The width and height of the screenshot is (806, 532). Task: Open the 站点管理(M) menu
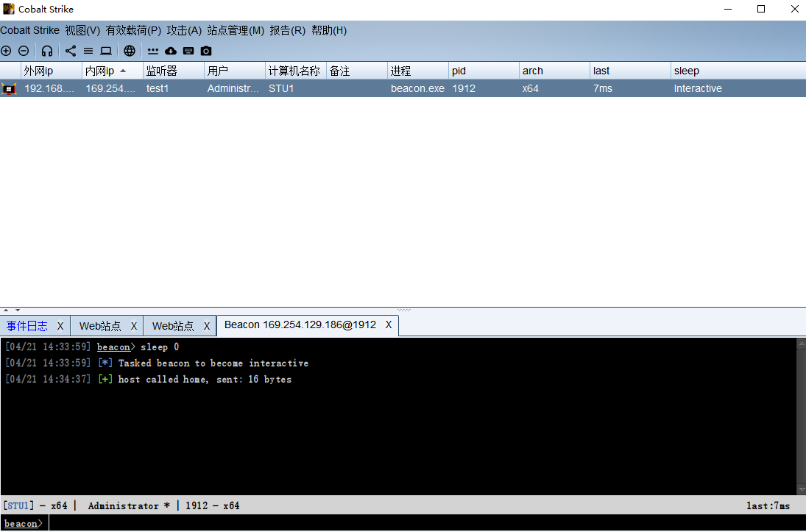click(236, 30)
